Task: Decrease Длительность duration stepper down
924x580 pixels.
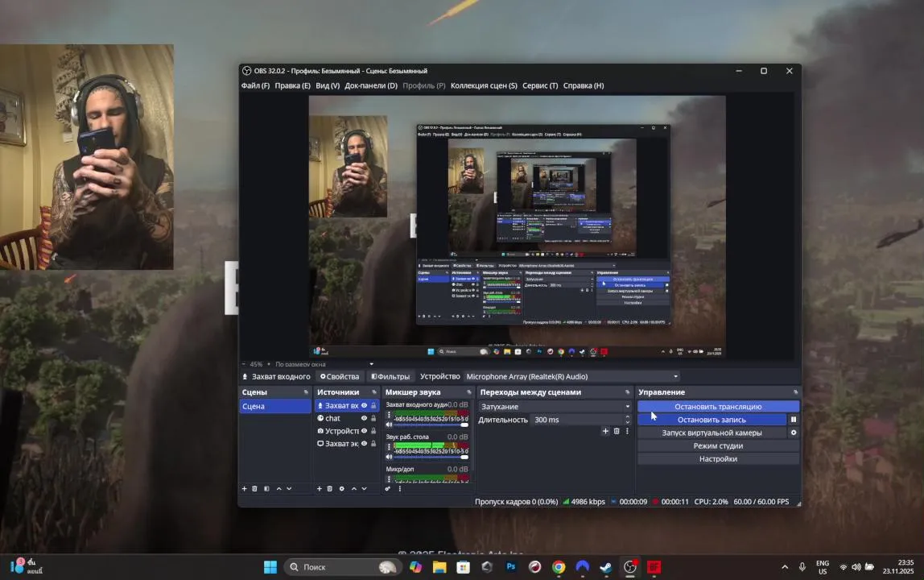Action: (x=627, y=422)
